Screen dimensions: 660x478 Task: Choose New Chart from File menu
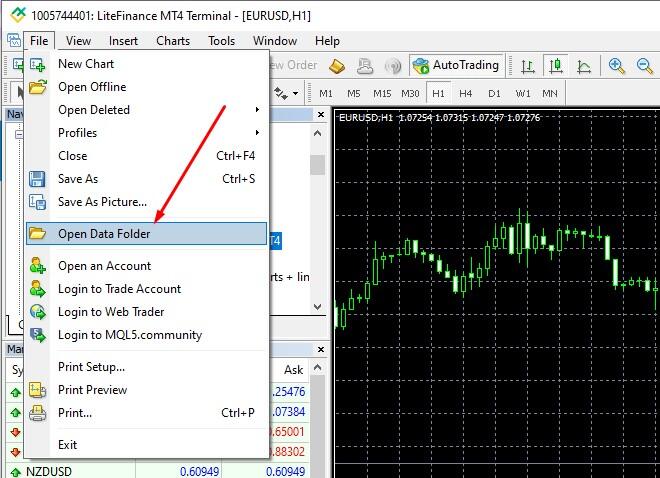tap(146, 64)
